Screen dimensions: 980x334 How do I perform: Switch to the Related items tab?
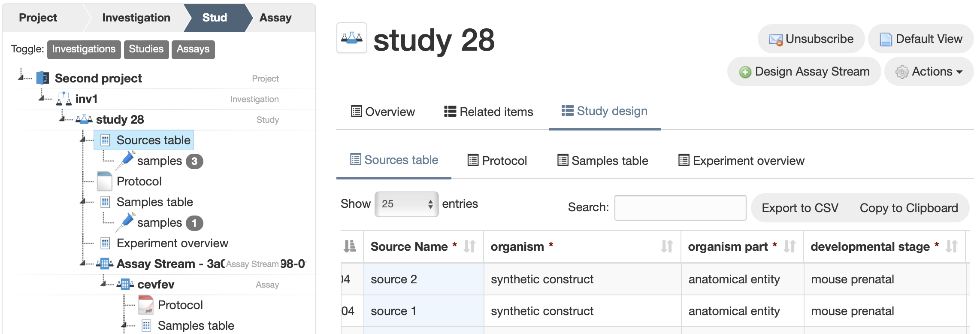pos(488,112)
